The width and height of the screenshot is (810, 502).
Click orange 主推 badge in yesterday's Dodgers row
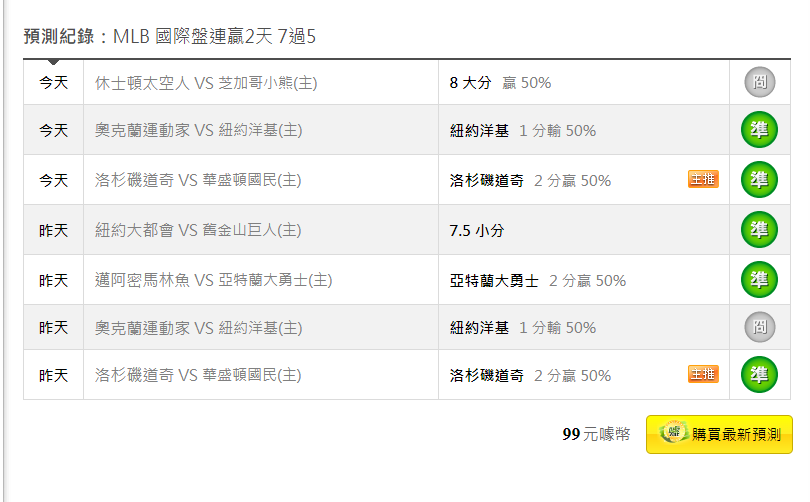tap(703, 374)
